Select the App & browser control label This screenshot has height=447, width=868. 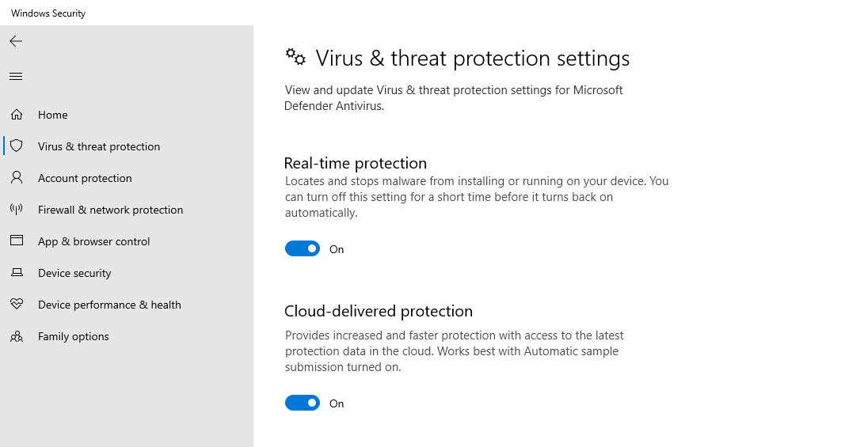point(93,241)
